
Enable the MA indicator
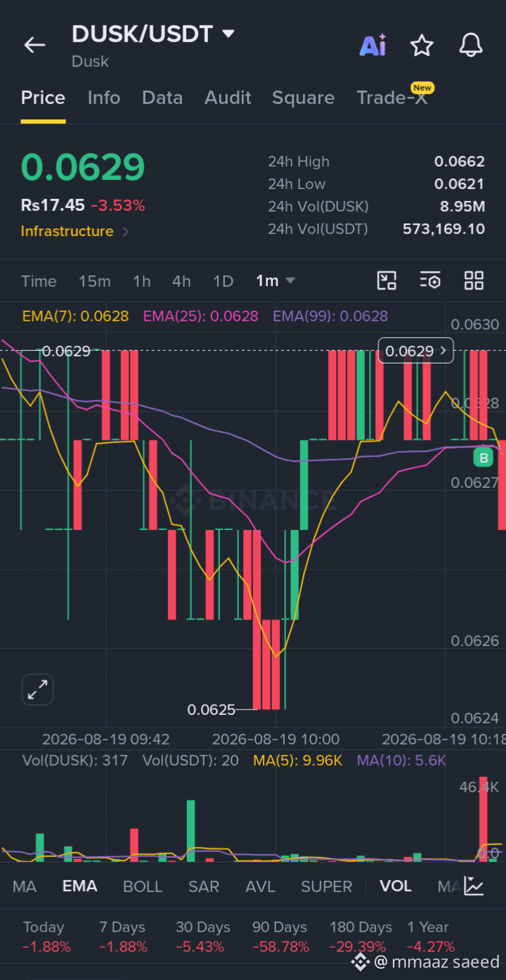(25, 886)
